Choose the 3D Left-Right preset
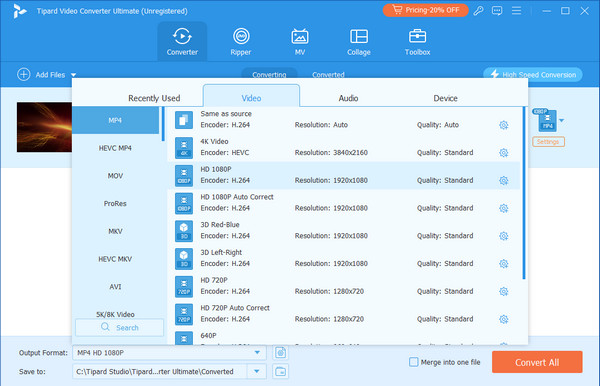Viewport: 600px width, 386px height. point(344,259)
